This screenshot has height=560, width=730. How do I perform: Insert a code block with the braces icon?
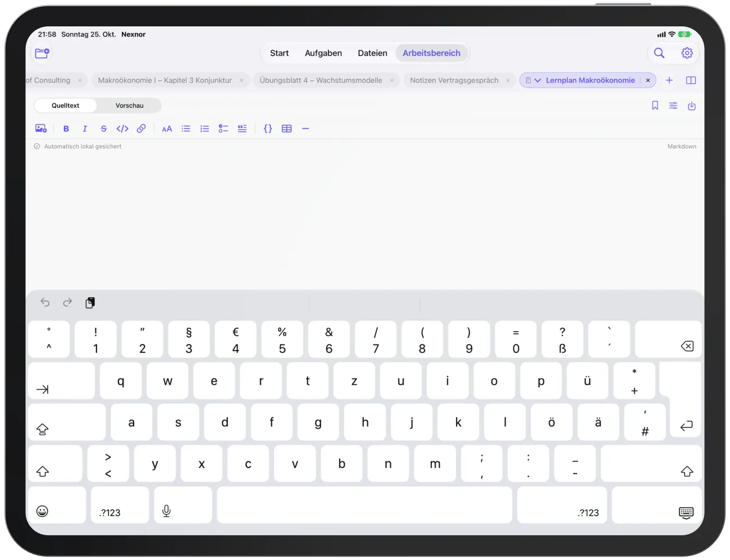[268, 128]
